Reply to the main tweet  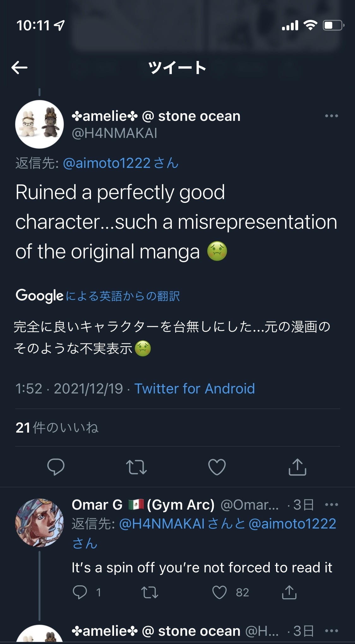click(56, 467)
